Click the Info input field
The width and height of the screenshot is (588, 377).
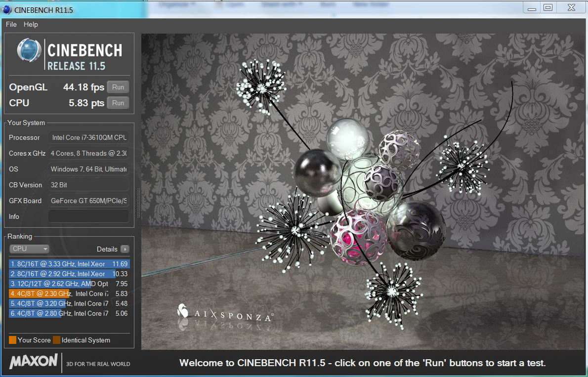coord(88,216)
